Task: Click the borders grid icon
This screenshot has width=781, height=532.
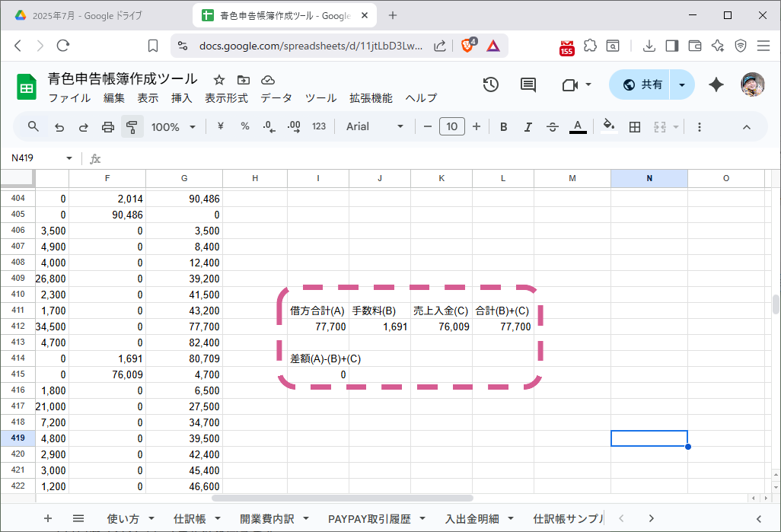Action: tap(635, 127)
